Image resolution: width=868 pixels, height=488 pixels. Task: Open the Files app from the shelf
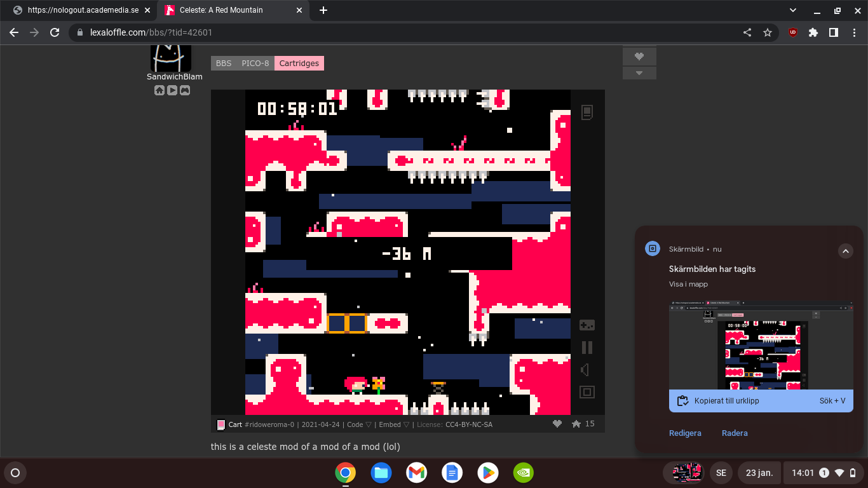(x=381, y=473)
